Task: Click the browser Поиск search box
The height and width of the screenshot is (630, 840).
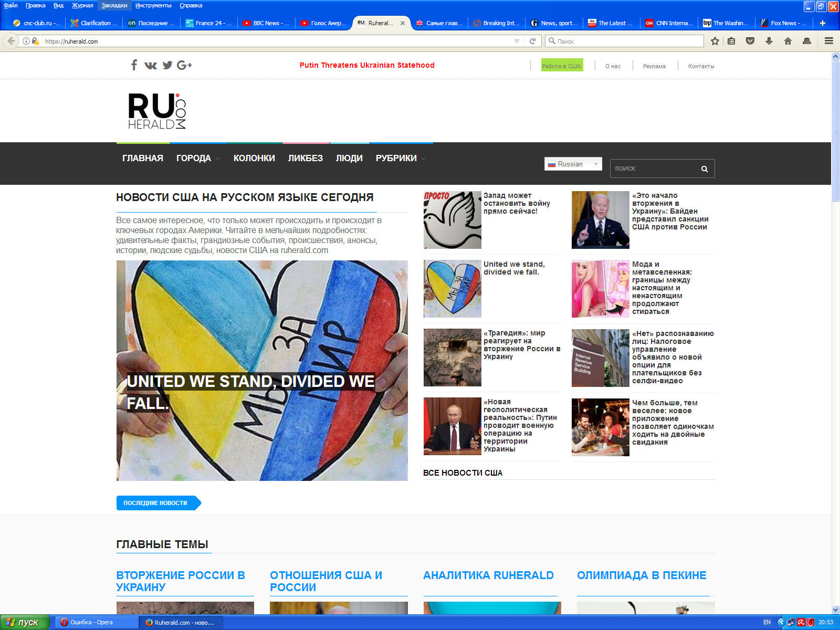Action: click(x=625, y=41)
